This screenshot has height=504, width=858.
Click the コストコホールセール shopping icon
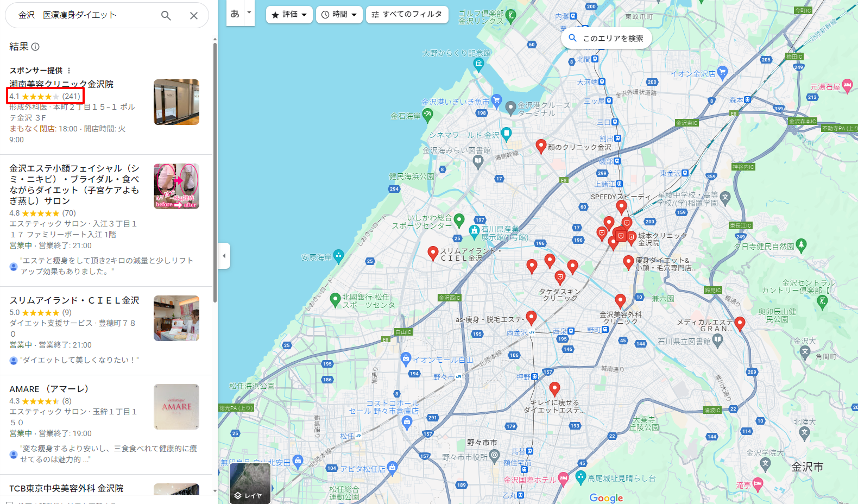[x=407, y=423]
